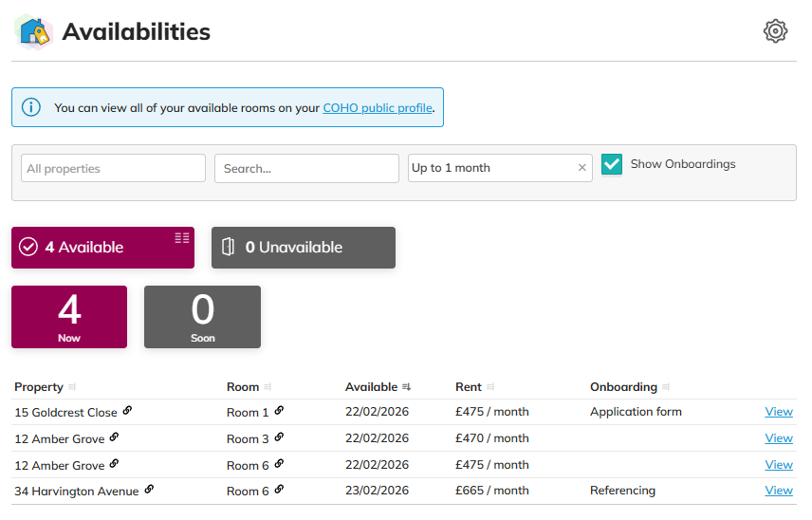Click into the Search field

[306, 168]
